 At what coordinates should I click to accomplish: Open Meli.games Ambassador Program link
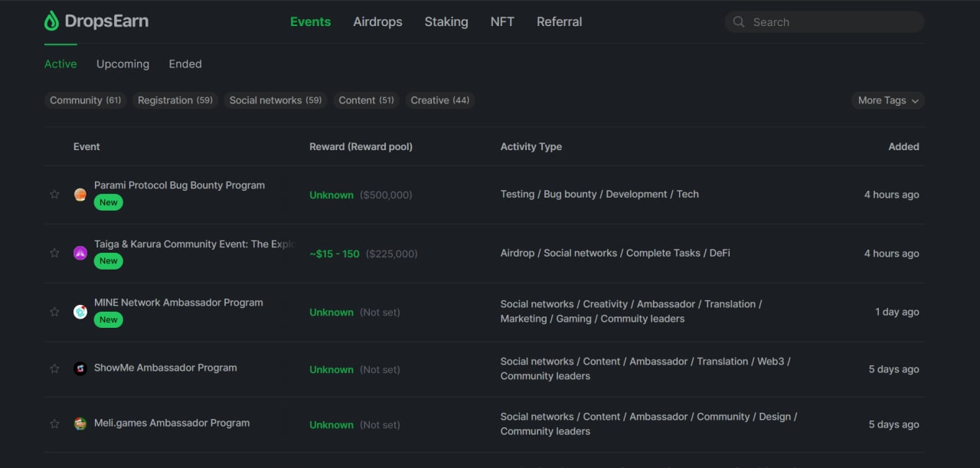tap(171, 423)
